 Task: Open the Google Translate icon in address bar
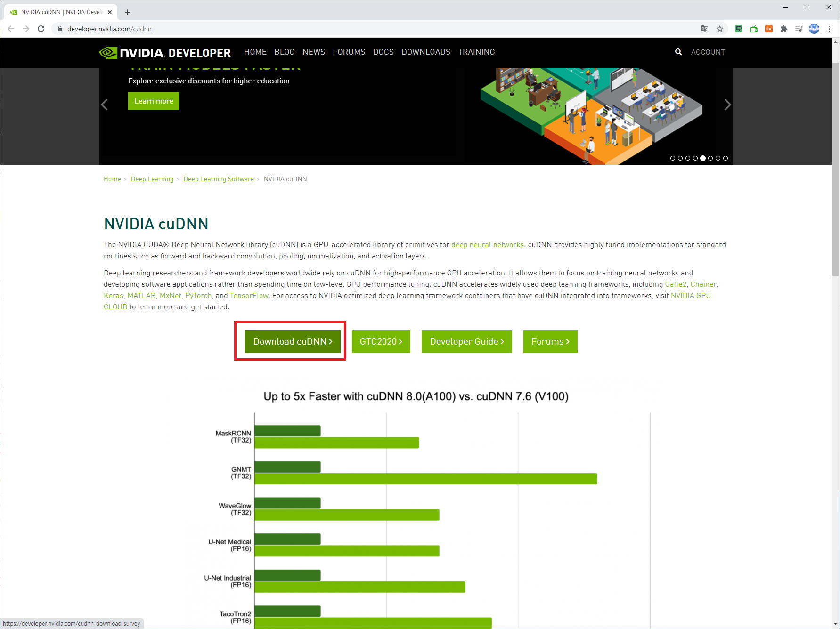point(705,29)
